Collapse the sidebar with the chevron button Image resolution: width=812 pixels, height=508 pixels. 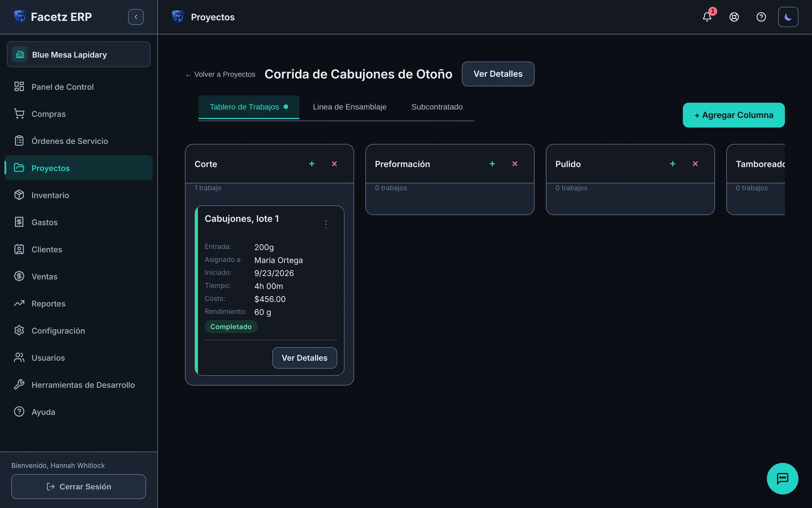click(136, 17)
